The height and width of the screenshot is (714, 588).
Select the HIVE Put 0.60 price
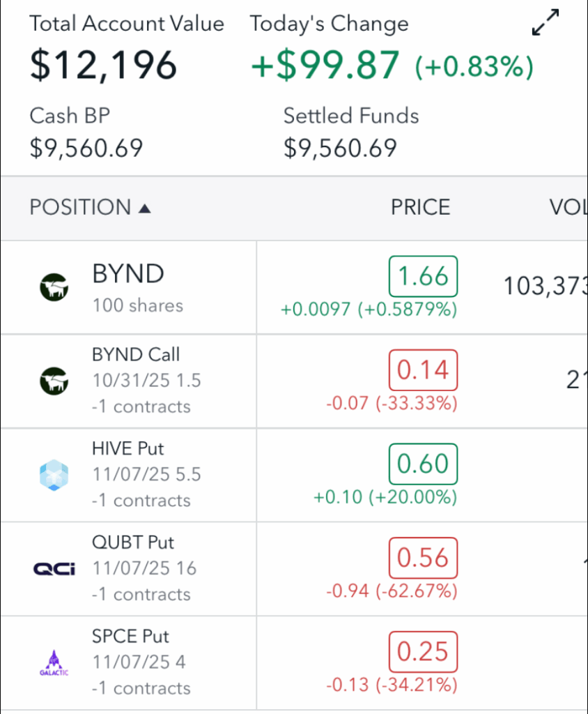tap(423, 464)
